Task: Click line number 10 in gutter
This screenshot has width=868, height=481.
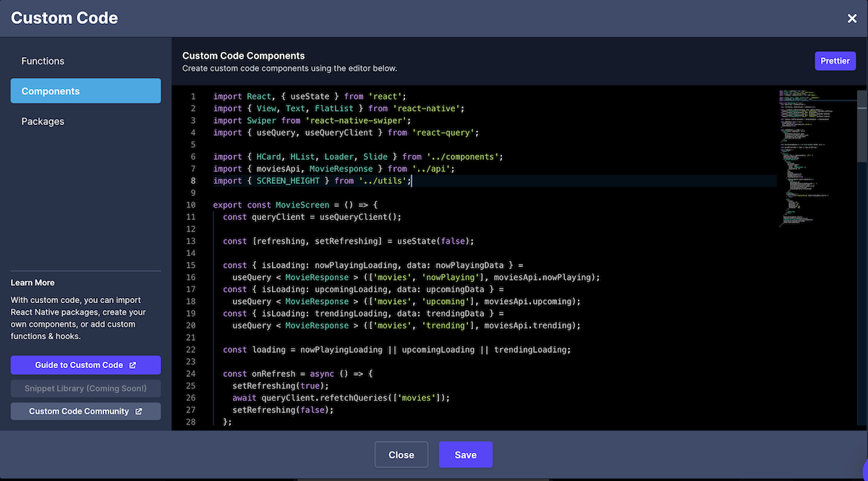Action: pos(191,205)
